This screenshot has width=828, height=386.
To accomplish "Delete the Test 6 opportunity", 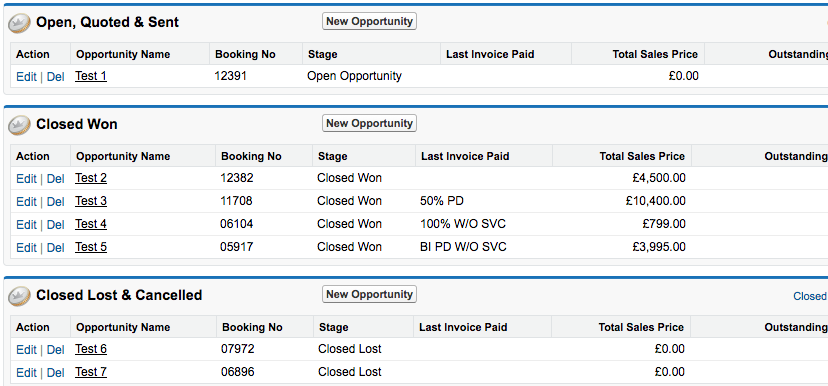I will pyautogui.click(x=55, y=350).
